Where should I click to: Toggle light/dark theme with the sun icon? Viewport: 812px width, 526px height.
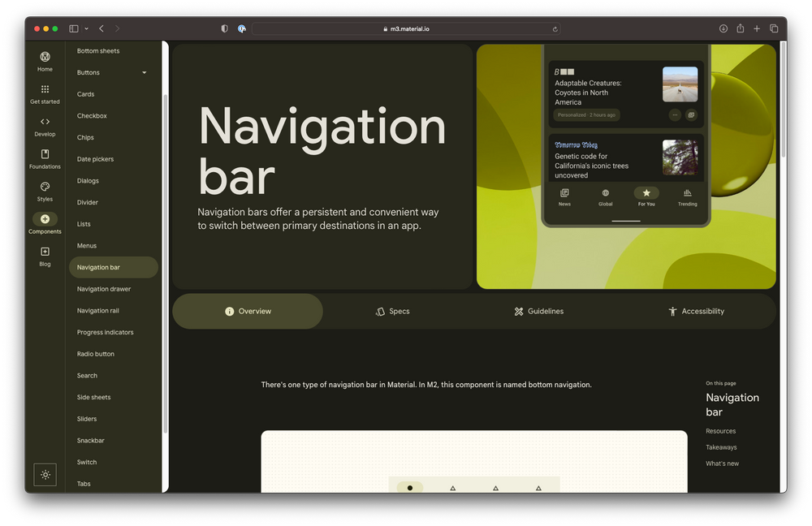(x=45, y=474)
